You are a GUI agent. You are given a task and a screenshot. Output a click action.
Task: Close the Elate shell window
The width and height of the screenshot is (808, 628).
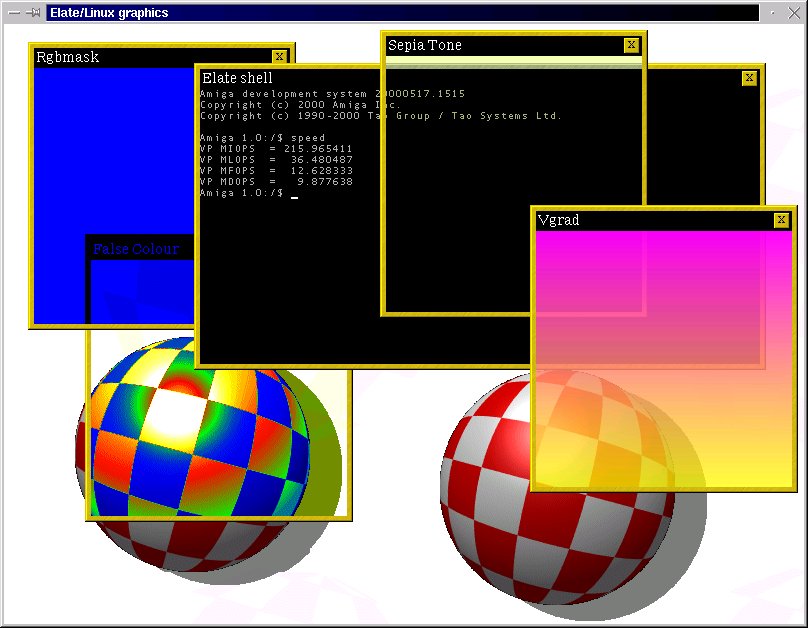click(x=749, y=78)
